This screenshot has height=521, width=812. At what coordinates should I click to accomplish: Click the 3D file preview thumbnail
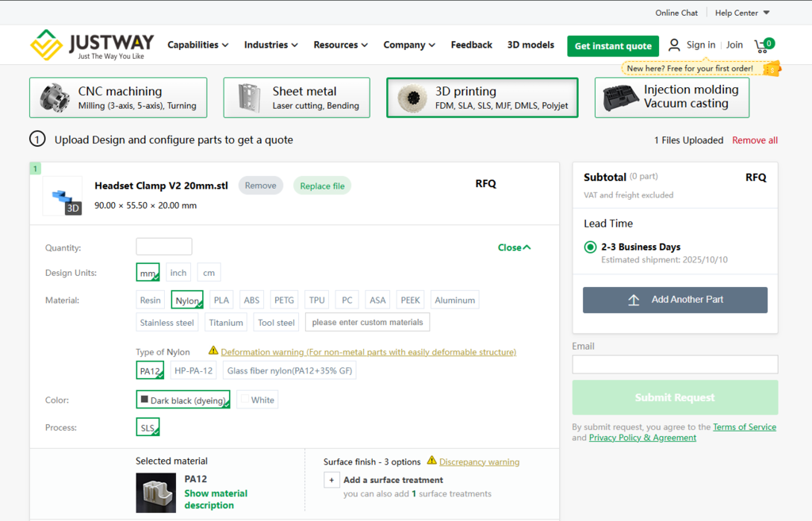63,196
